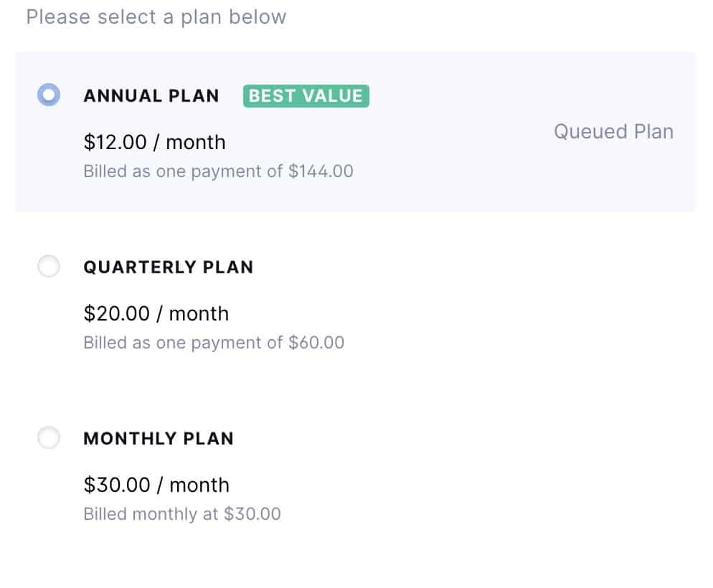Image resolution: width=713 pixels, height=588 pixels.
Task: Click the $20.00 / month price
Action: (x=156, y=313)
